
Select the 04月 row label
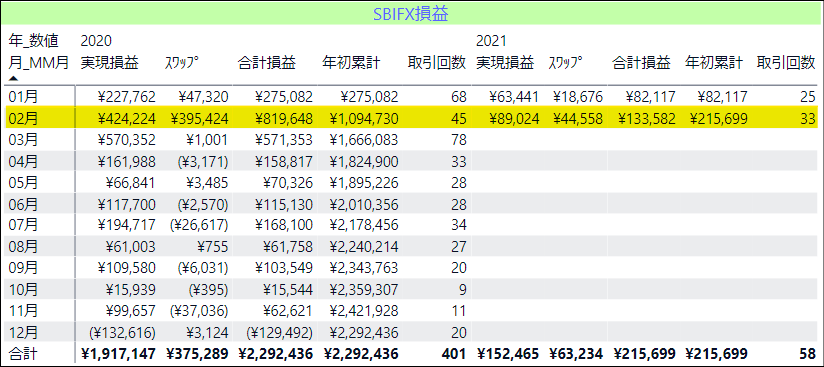23,162
